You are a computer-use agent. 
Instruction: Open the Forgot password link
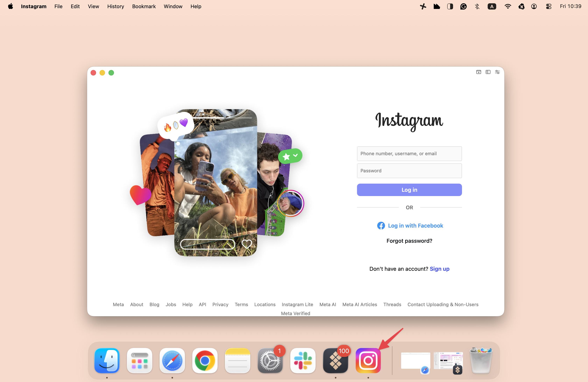[x=409, y=241]
